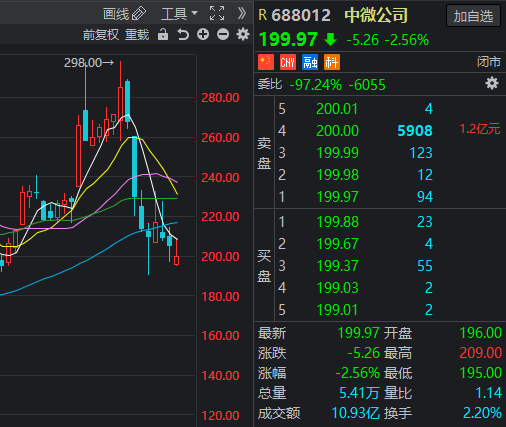This screenshot has height=427, width=506.
Task: Select sell level 4 price 200.00
Action: point(337,131)
